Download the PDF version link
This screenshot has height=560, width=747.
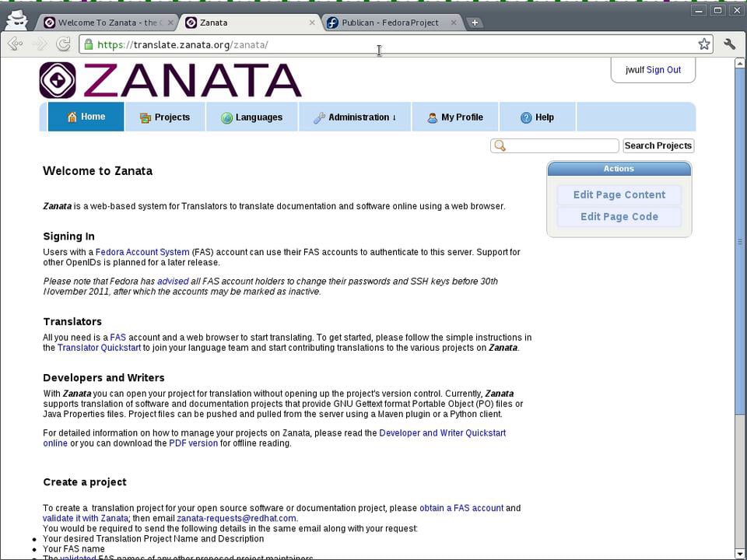point(194,443)
